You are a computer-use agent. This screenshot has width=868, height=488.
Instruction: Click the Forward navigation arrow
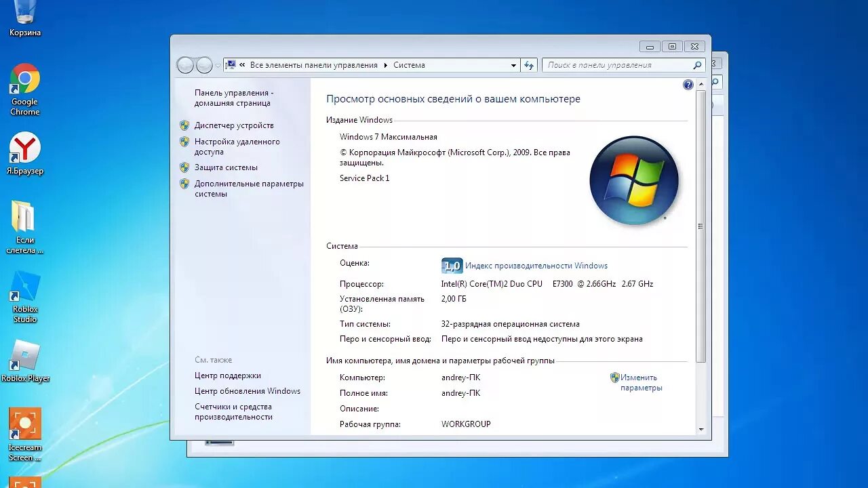[204, 65]
